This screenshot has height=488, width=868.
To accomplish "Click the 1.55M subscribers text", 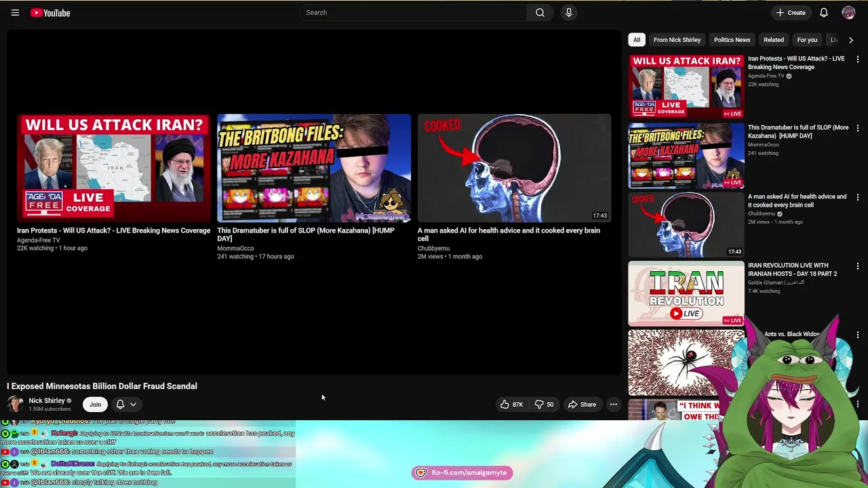I will [50, 409].
